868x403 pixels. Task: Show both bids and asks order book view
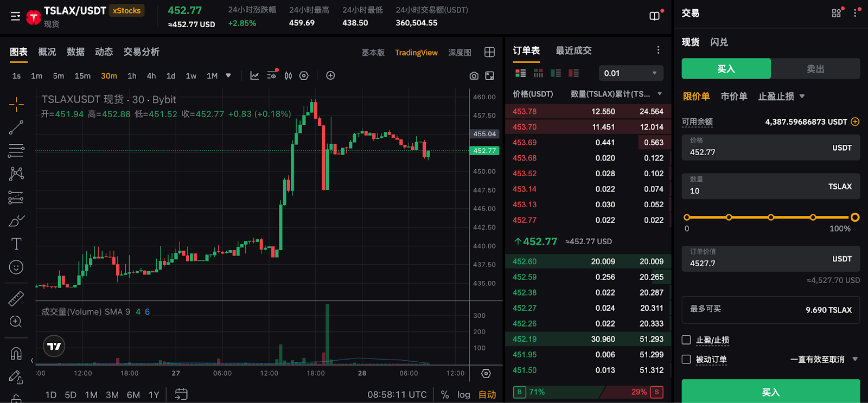(520, 73)
